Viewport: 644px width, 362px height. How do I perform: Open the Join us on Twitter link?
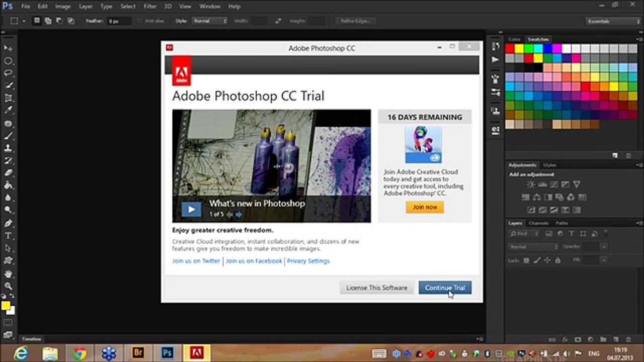click(x=196, y=261)
